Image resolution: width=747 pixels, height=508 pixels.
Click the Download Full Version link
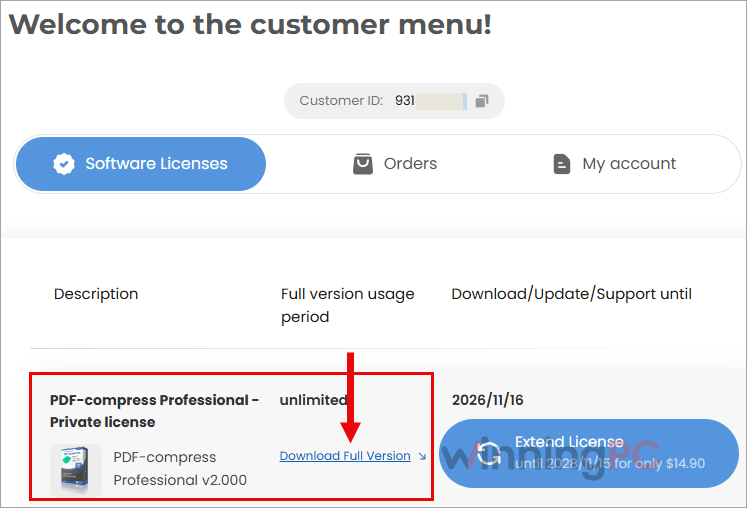click(x=345, y=456)
